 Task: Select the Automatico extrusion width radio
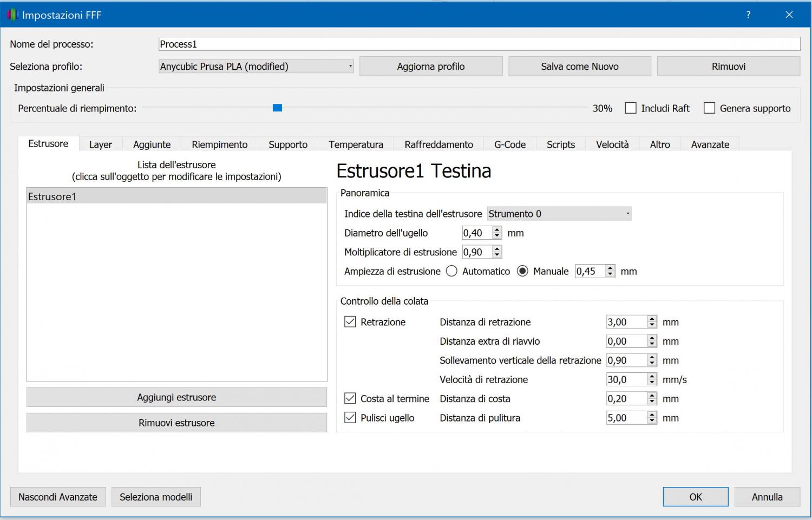point(451,271)
